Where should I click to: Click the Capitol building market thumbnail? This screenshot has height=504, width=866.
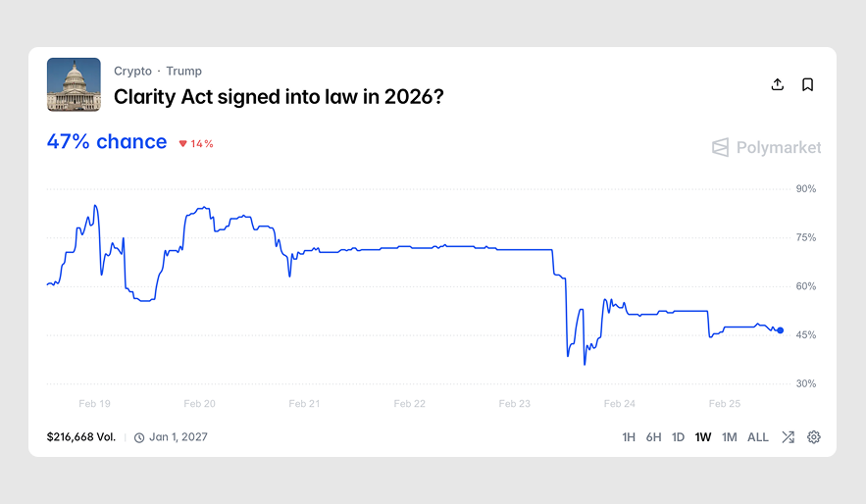click(74, 84)
